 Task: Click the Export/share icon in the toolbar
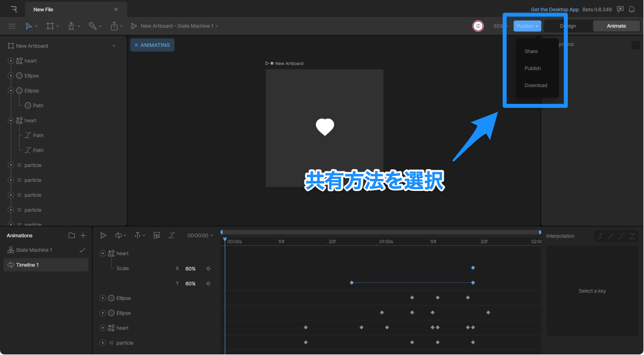point(114,26)
